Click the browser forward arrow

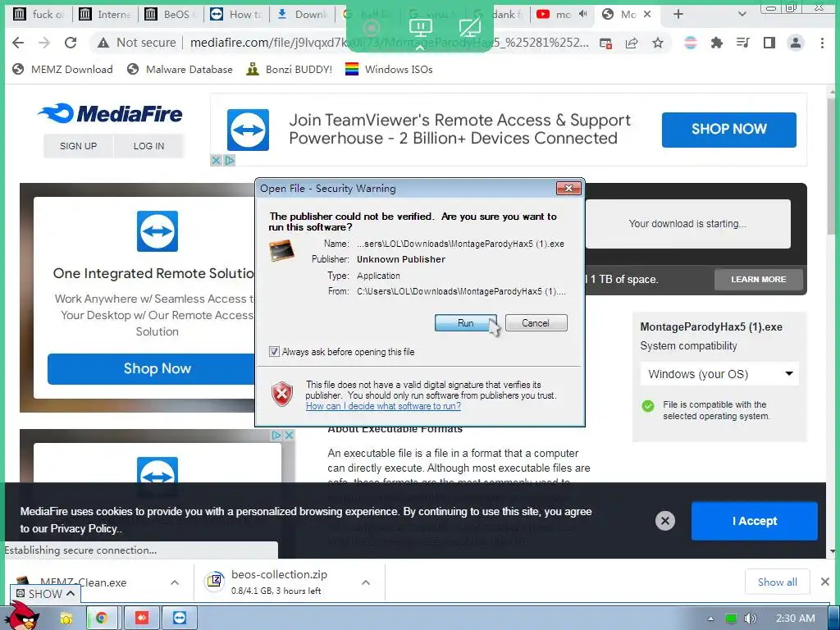click(44, 43)
